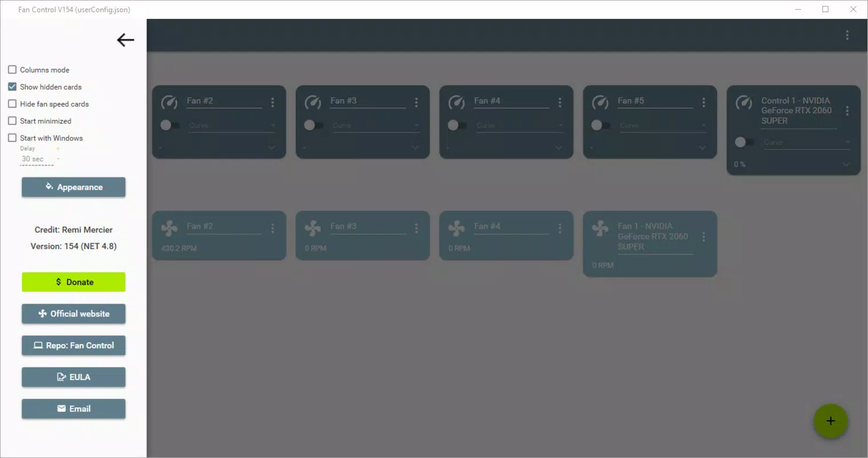
Task: Open the Appearance settings button
Action: (73, 187)
